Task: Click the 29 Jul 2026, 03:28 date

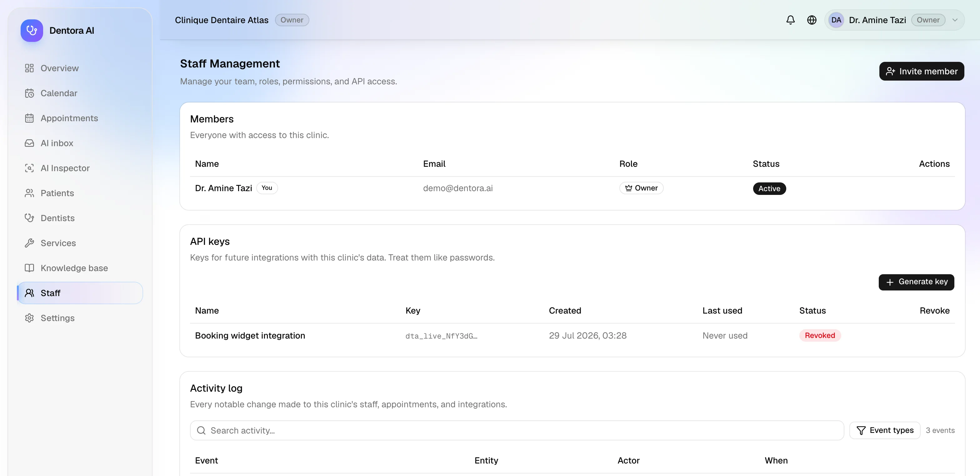Action: pos(587,336)
